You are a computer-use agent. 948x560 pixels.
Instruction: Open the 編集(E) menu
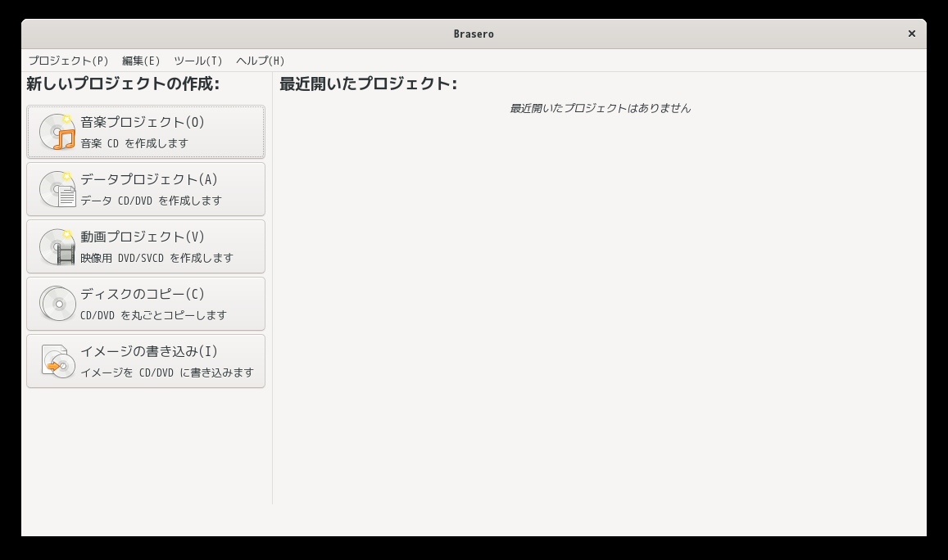(141, 61)
